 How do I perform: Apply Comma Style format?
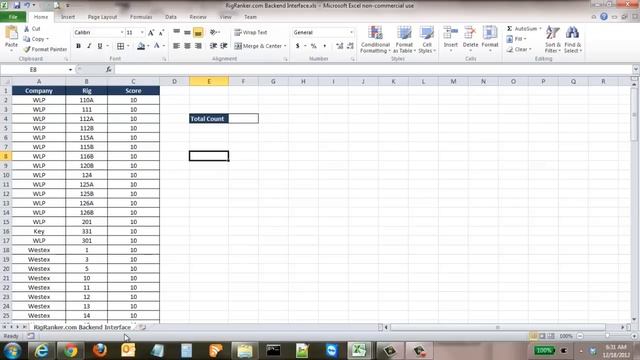[324, 46]
